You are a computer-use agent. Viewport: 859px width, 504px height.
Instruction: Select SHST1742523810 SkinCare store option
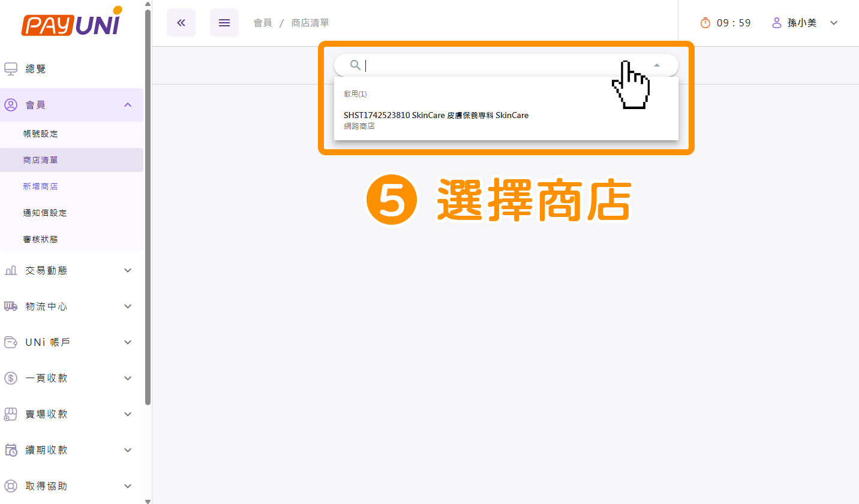(x=506, y=120)
